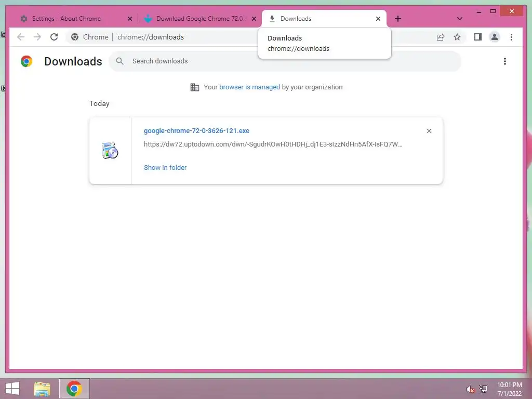Close the Download Google Chrome 72.0 tab

(x=254, y=19)
